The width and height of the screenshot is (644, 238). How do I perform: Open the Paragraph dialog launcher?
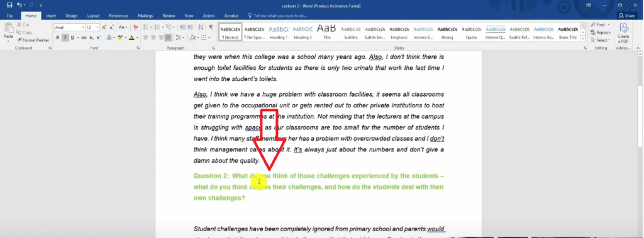(x=213, y=48)
